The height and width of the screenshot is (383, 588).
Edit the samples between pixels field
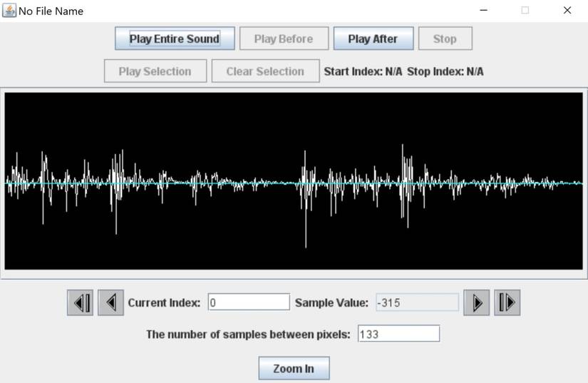click(399, 334)
